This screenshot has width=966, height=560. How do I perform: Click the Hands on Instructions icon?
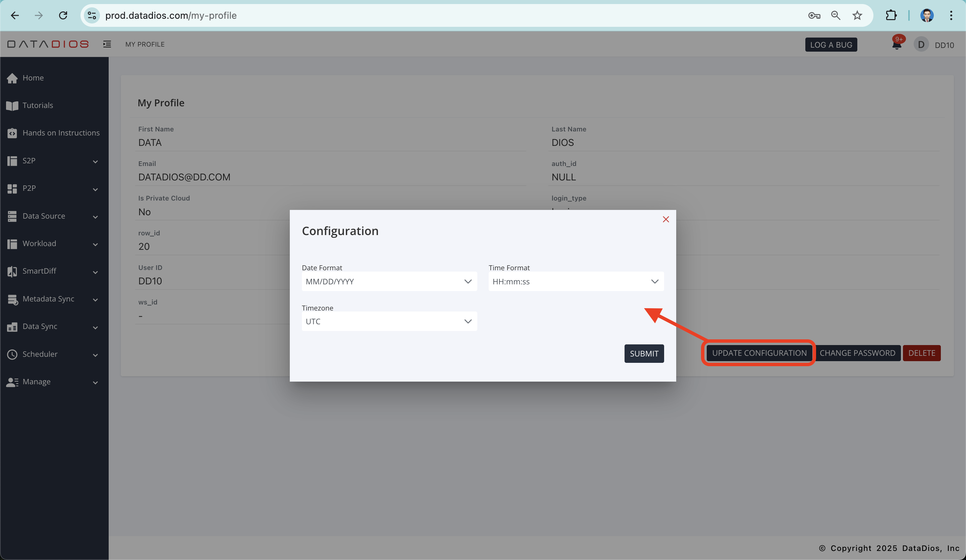tap(12, 133)
